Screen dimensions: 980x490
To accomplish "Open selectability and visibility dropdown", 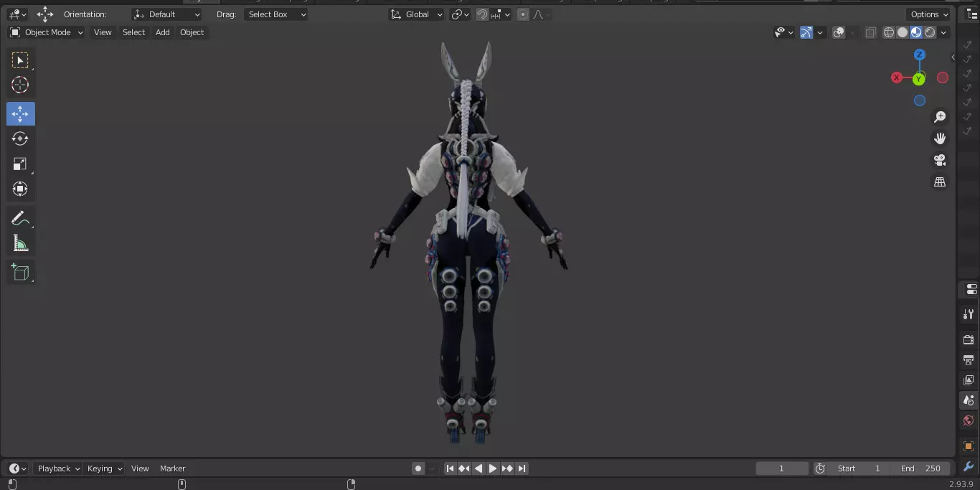I will 784,32.
